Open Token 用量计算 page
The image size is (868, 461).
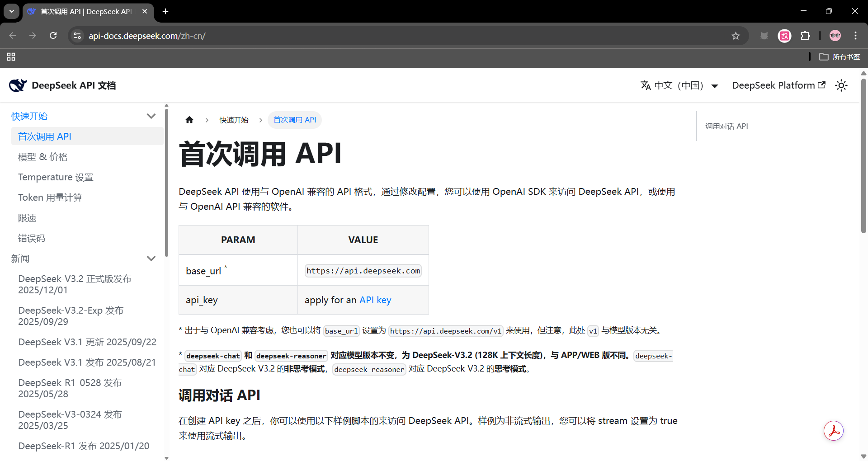click(87, 198)
